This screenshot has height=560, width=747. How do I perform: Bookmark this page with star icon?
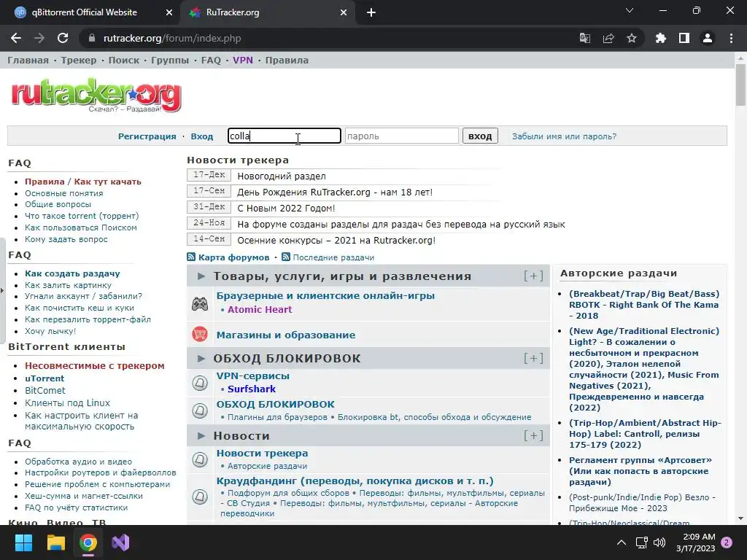[632, 38]
